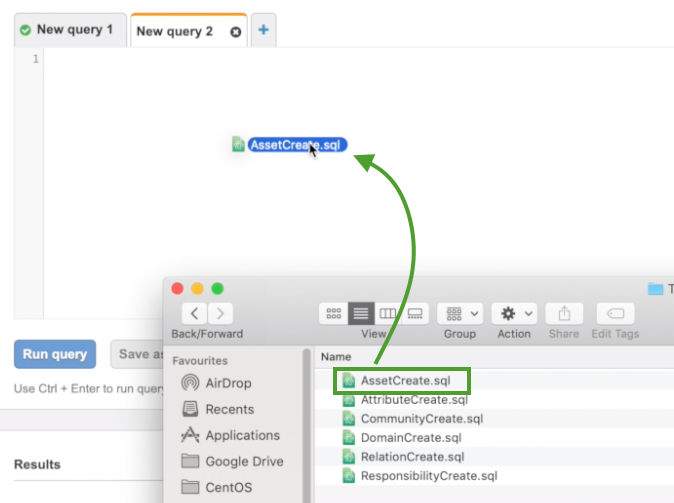Open Recents in Finder sidebar
Viewport: 674px width, 503px height.
click(x=229, y=409)
